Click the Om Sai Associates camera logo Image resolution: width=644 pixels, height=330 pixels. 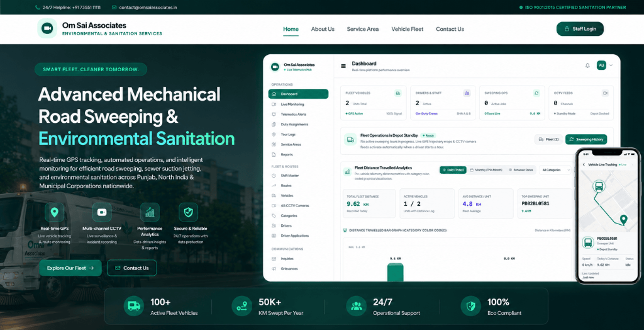click(x=47, y=28)
